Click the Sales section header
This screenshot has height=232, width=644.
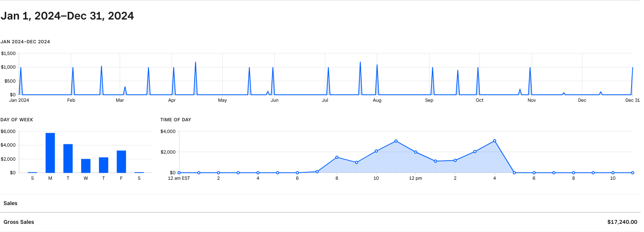11,203
